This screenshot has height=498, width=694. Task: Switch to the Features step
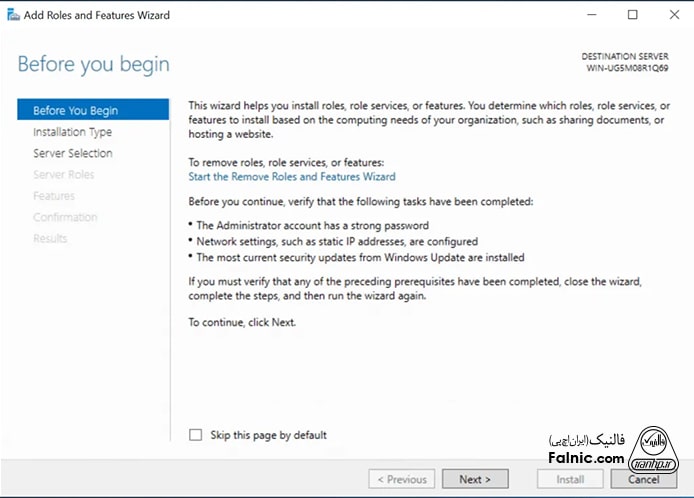point(53,196)
